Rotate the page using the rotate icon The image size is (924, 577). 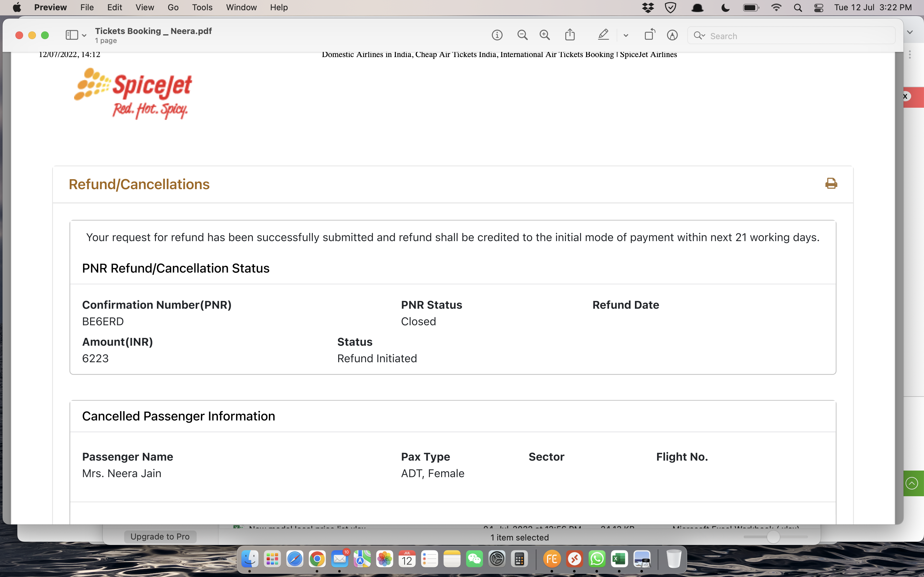click(x=649, y=35)
